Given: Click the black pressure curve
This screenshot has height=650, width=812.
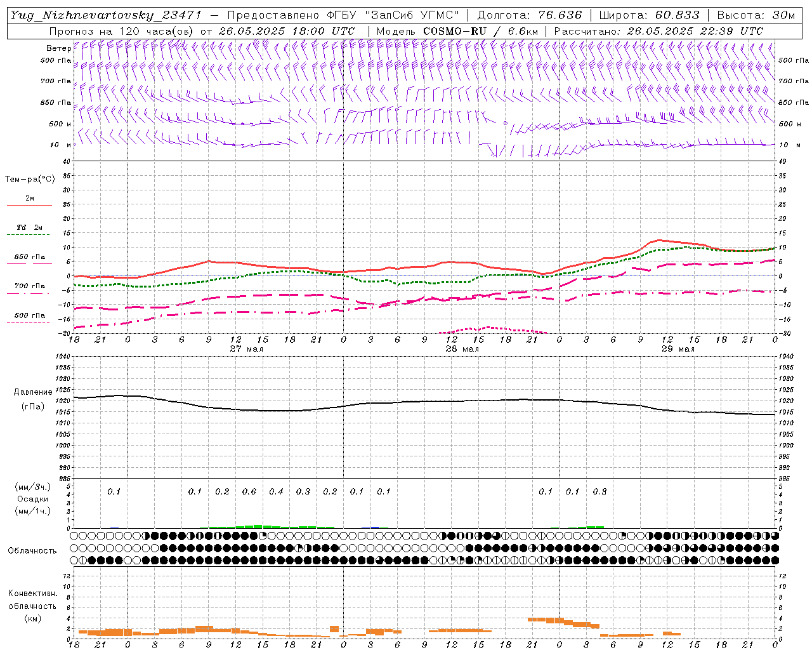Looking at the screenshot, I should click(425, 401).
